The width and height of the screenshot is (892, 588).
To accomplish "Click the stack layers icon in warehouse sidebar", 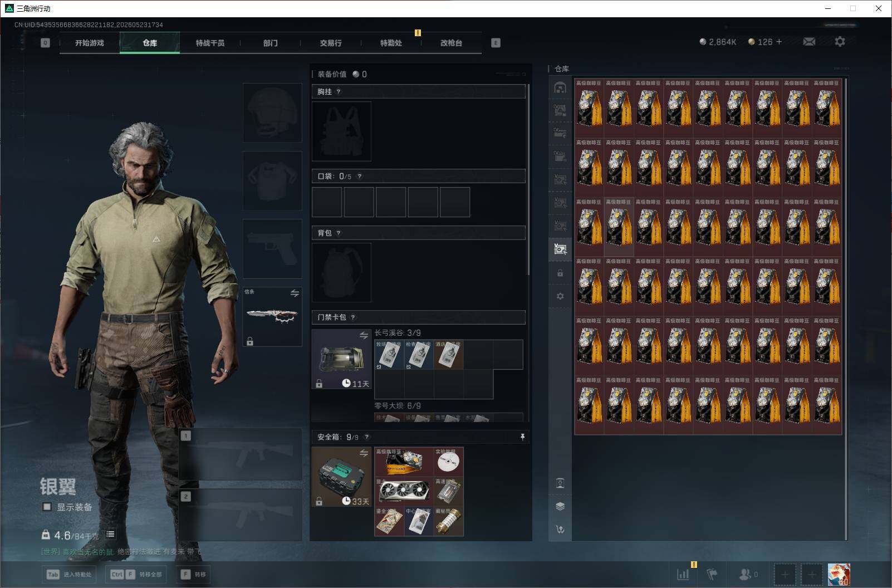I will click(560, 506).
